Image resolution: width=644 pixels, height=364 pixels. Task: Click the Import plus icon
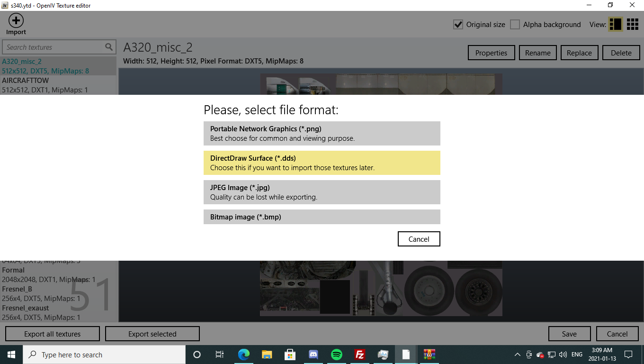16,21
